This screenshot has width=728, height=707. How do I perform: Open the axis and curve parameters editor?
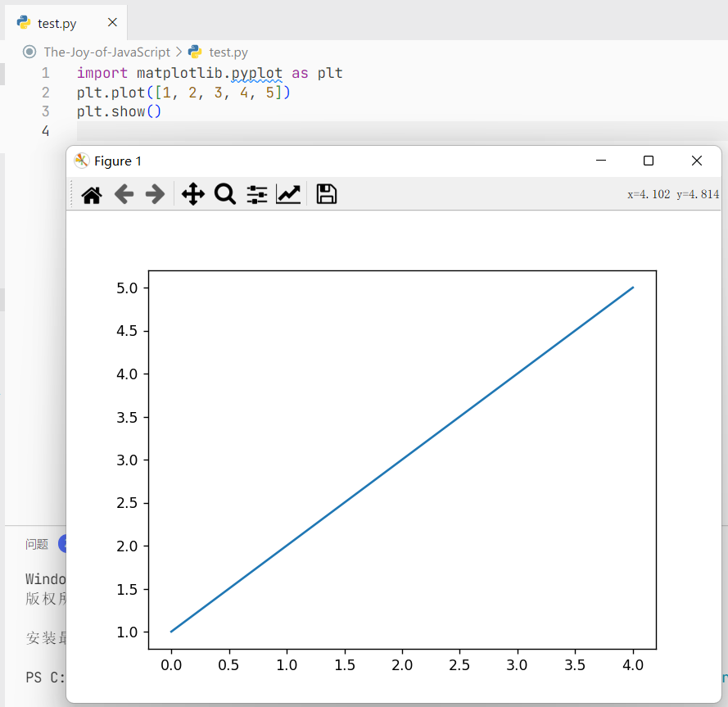288,194
